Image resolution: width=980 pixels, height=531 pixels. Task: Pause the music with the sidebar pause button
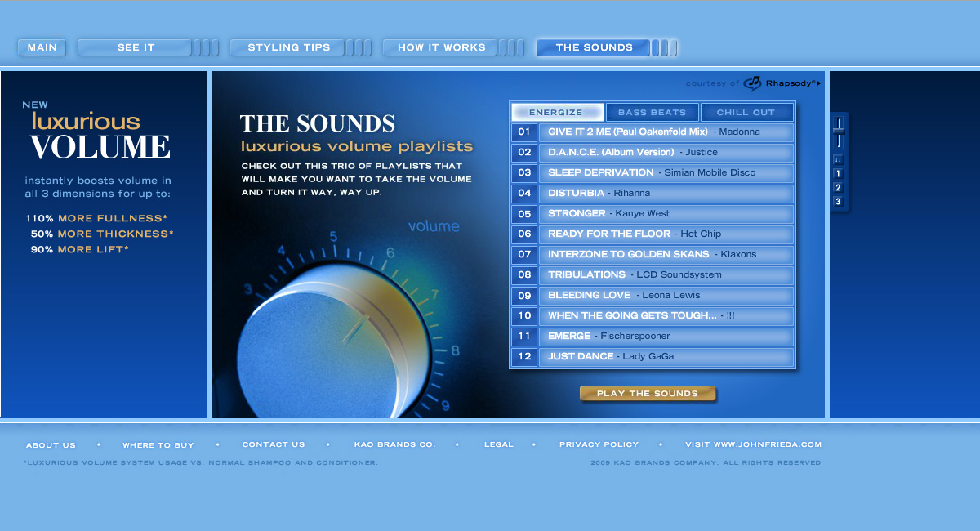pyautogui.click(x=838, y=160)
